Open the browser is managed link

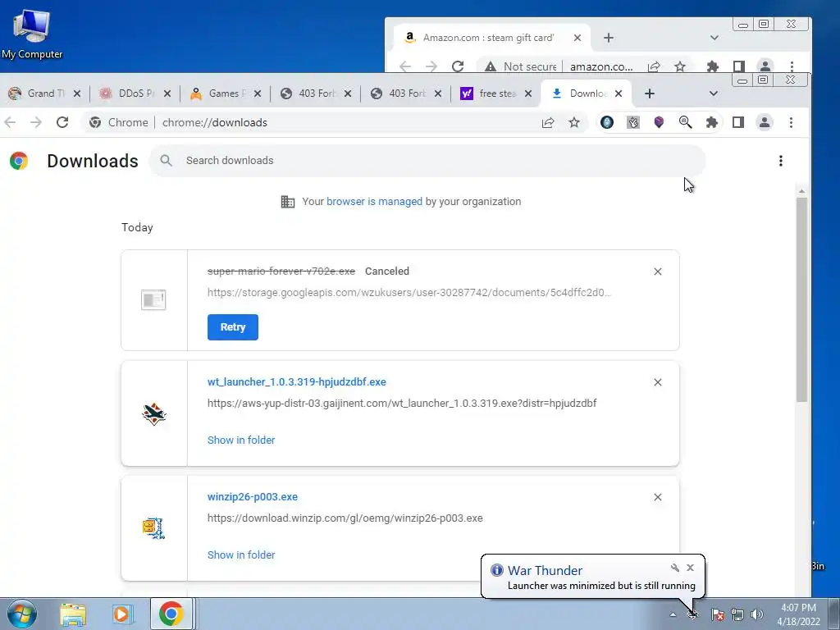click(x=374, y=202)
